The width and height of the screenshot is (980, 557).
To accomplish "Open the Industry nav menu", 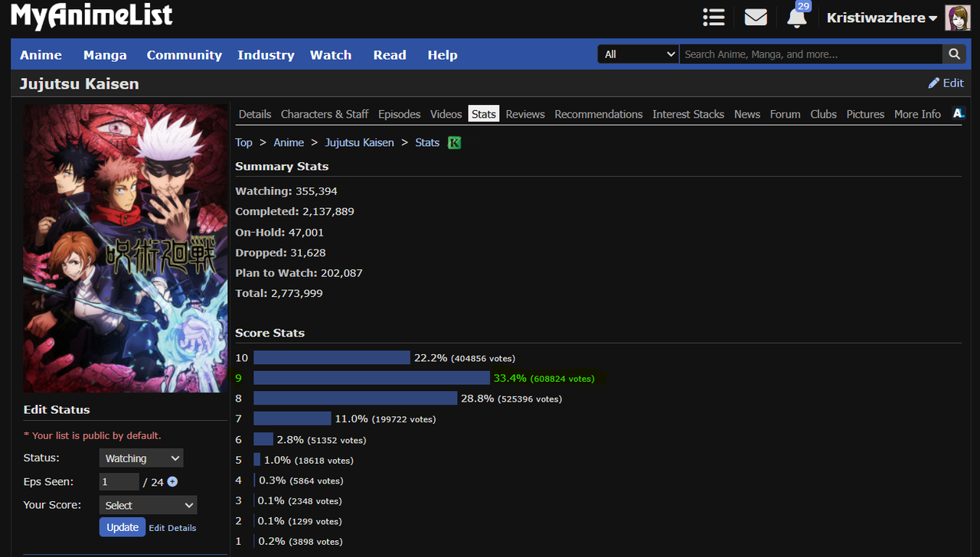I will point(266,55).
